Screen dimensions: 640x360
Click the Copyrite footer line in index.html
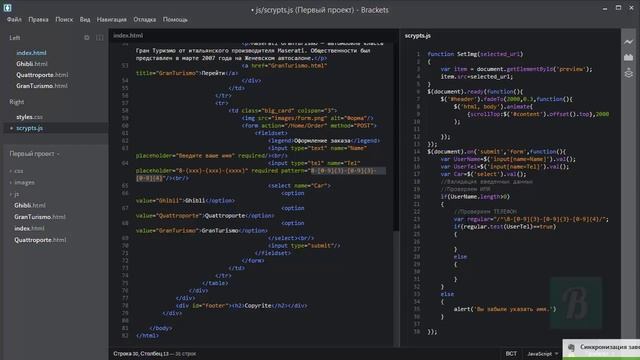tap(242, 305)
